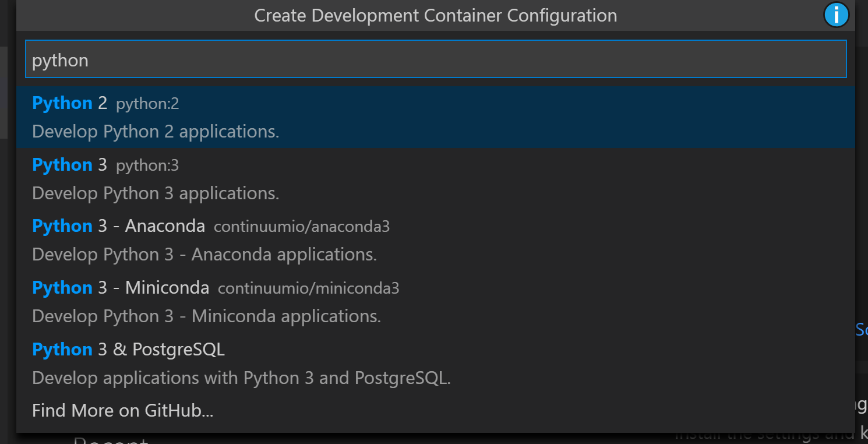Screen dimensions: 868x444
Task: Open Find More on GitHub... entry
Action: [x=123, y=411]
